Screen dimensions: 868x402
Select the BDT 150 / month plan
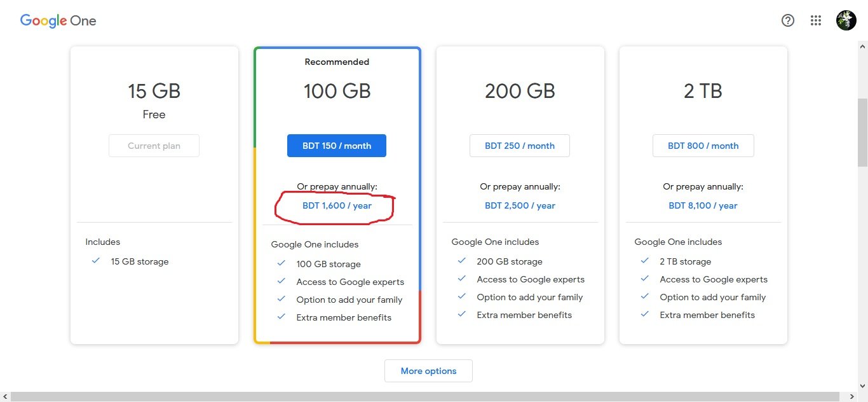click(336, 146)
